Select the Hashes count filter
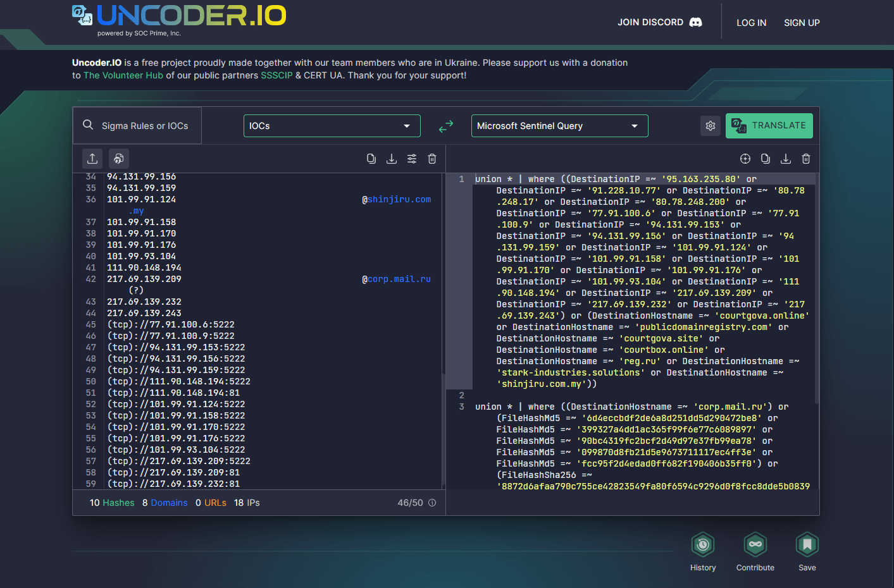Image resolution: width=894 pixels, height=588 pixels. 112,503
